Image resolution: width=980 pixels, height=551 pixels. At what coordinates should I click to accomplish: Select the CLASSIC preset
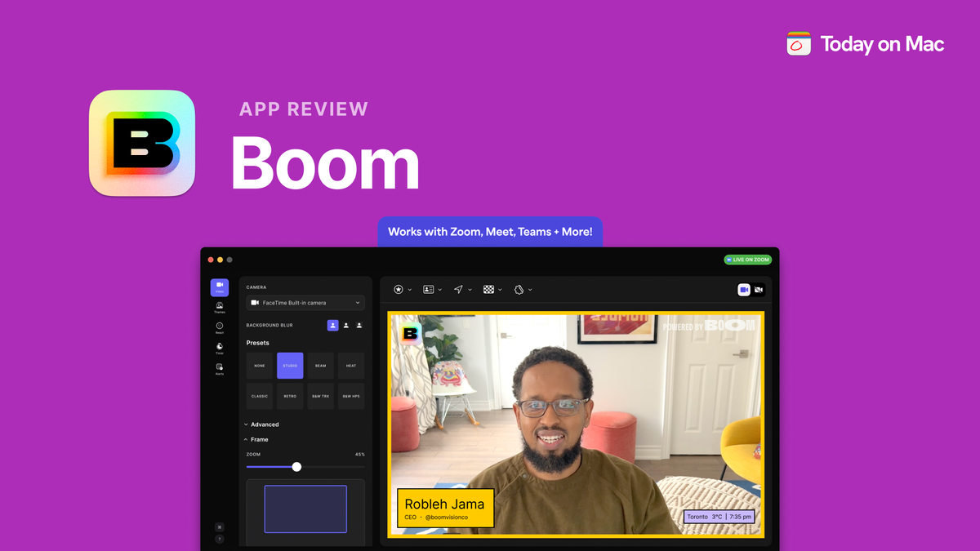tap(260, 396)
